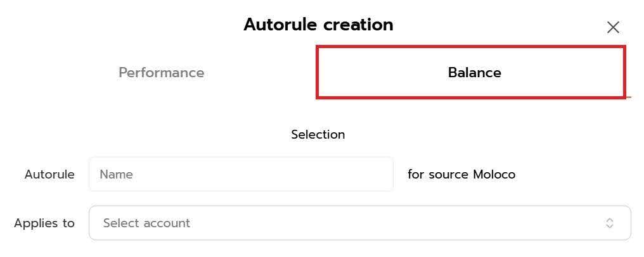Expand the account selector via its arrows
Viewport: 644px width, 257px height.
click(609, 223)
